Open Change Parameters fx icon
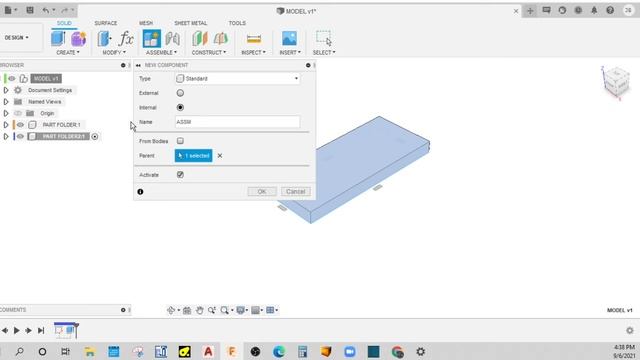640x360 pixels. pos(126,39)
